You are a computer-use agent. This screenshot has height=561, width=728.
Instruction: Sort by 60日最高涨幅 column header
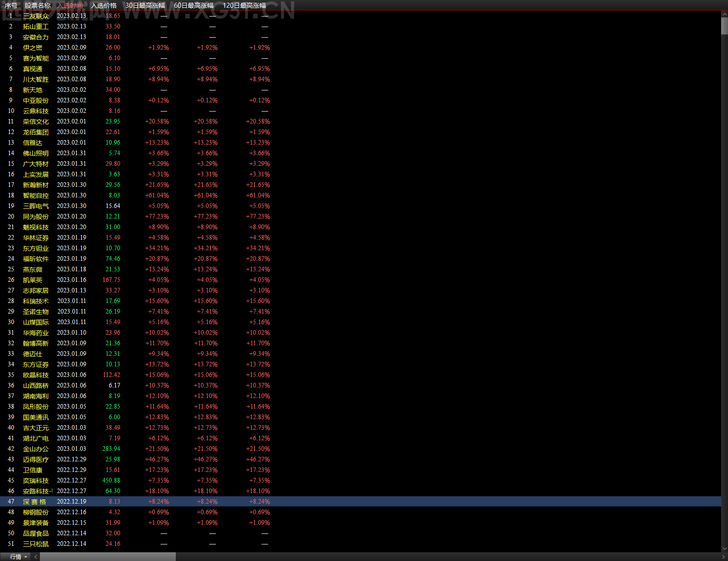point(194,6)
